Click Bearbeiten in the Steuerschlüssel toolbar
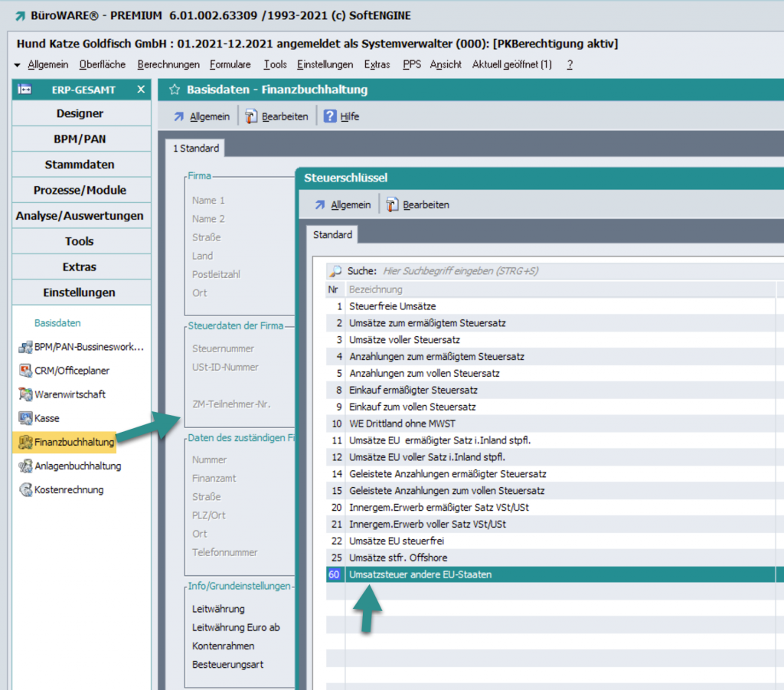The image size is (784, 690). (x=425, y=204)
